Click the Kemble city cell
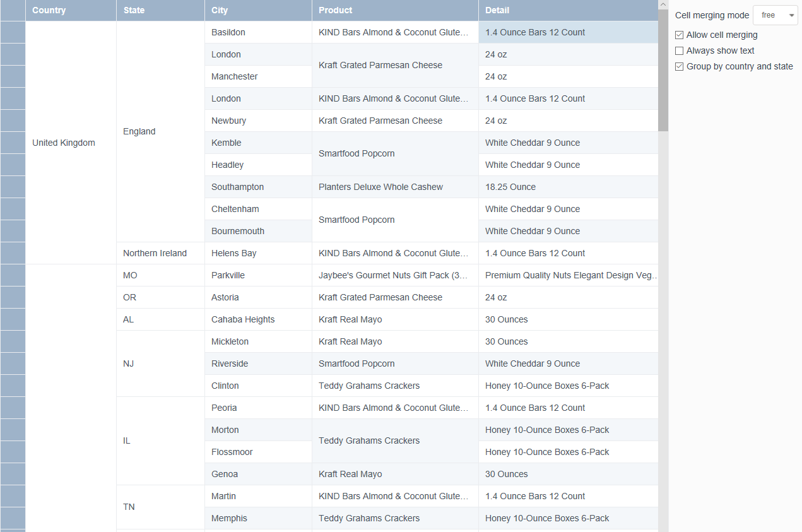802x532 pixels. 258,143
